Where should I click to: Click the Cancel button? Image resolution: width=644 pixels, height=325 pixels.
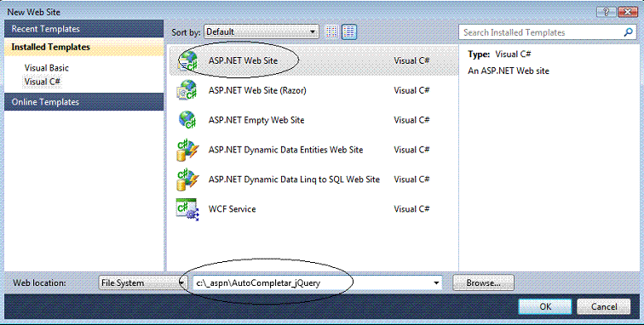pyautogui.click(x=604, y=306)
